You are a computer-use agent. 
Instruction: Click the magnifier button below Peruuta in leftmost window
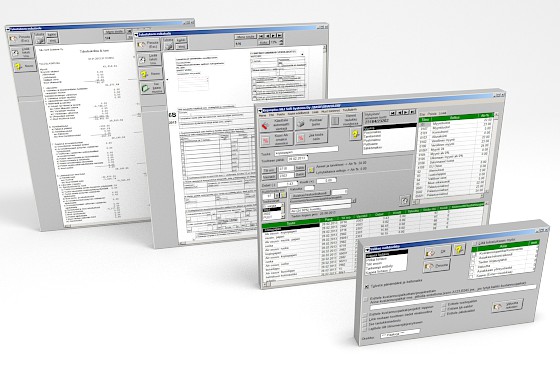(x=22, y=52)
